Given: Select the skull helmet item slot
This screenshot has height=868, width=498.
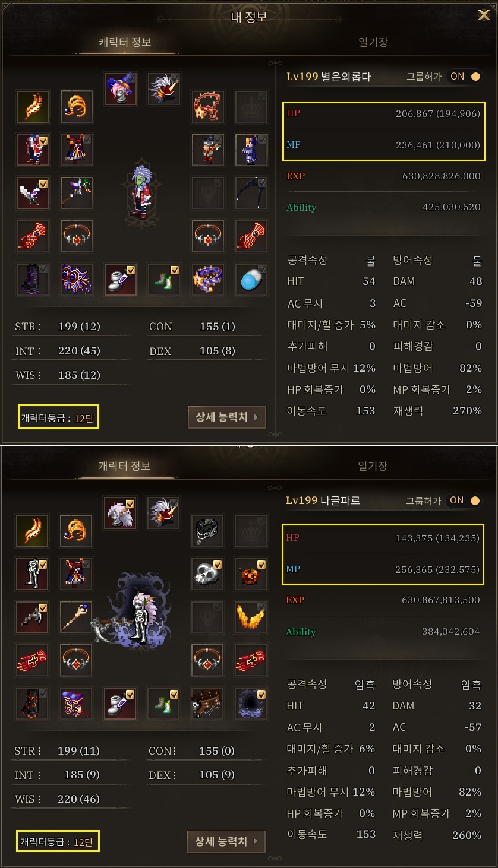Looking at the screenshot, I should click(208, 573).
